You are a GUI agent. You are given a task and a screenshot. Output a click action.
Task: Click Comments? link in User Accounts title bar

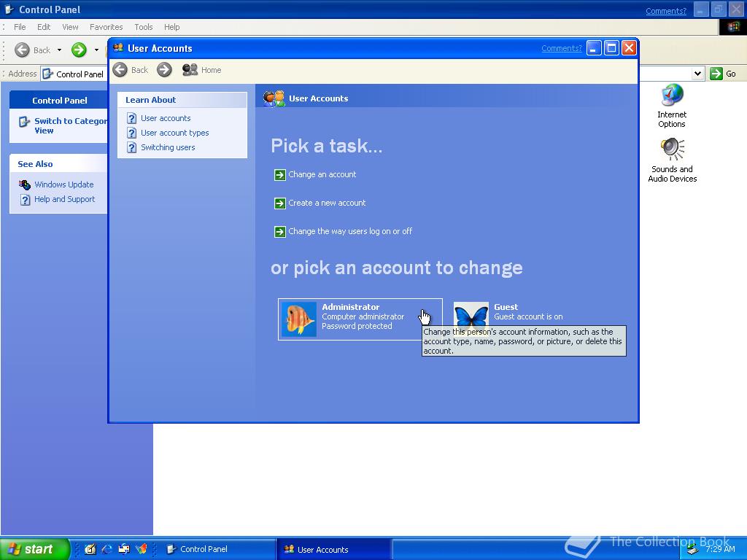pyautogui.click(x=562, y=48)
